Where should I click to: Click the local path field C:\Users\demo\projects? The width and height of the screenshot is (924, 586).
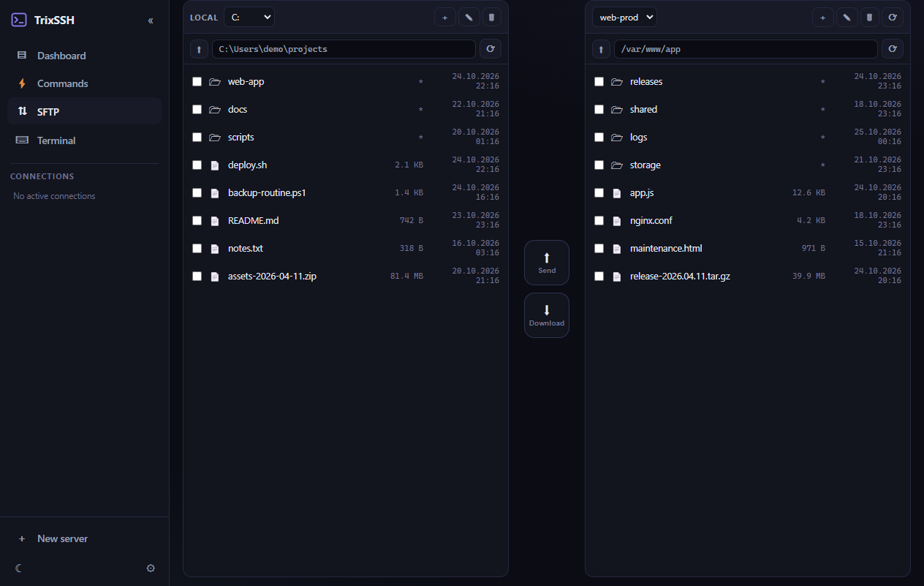click(344, 49)
